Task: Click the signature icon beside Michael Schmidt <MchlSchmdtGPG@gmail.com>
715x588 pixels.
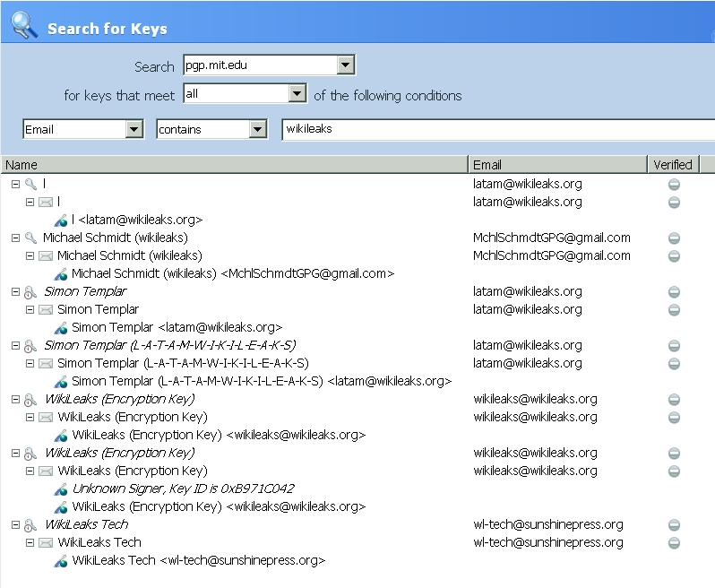Action: coord(61,274)
